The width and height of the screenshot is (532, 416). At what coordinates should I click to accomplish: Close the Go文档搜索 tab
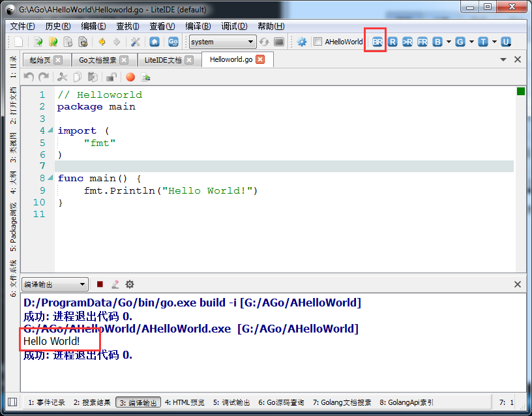(124, 60)
